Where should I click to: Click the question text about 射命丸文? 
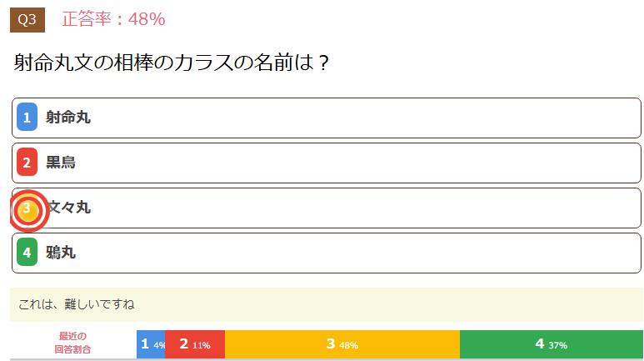point(172,63)
